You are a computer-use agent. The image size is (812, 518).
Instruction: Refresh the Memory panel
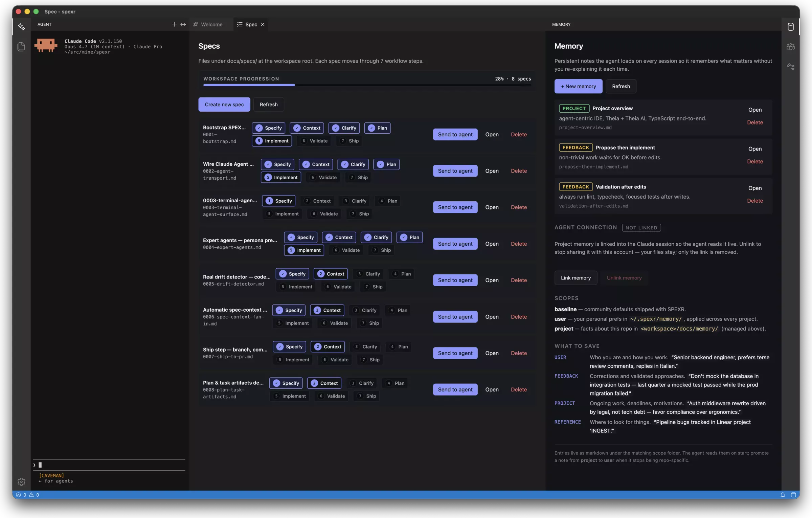(621, 86)
